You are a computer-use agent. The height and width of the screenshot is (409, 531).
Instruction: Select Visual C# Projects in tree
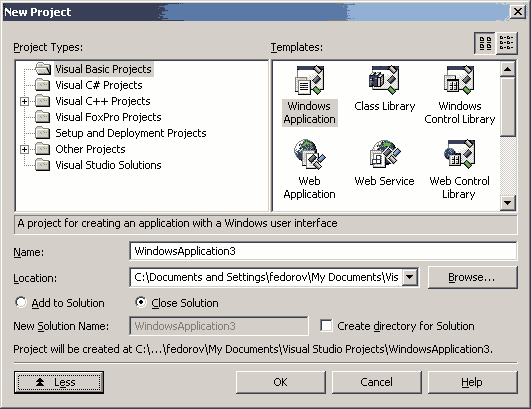99,85
